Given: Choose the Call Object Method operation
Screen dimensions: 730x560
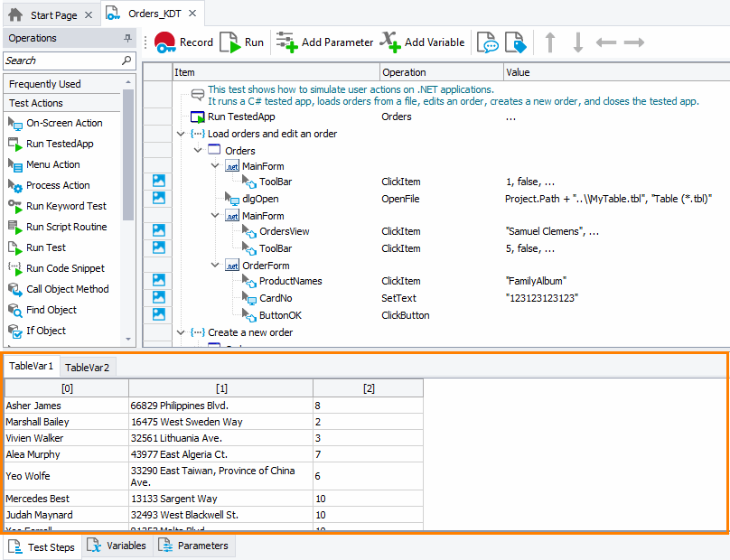Looking at the screenshot, I should coord(61,289).
